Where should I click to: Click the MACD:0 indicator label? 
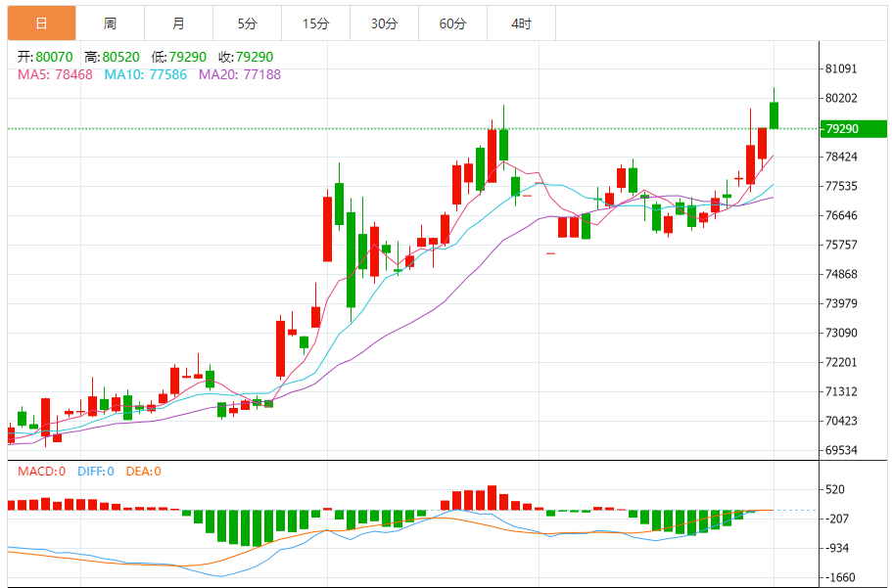coord(41,472)
